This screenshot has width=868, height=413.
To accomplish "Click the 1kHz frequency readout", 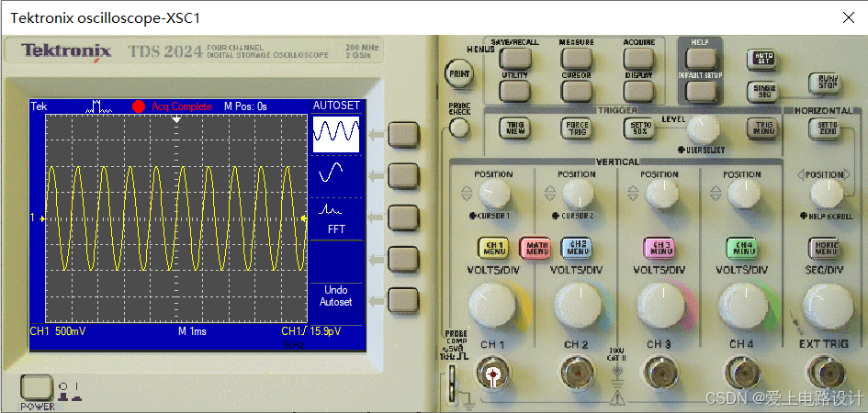I will (x=294, y=345).
